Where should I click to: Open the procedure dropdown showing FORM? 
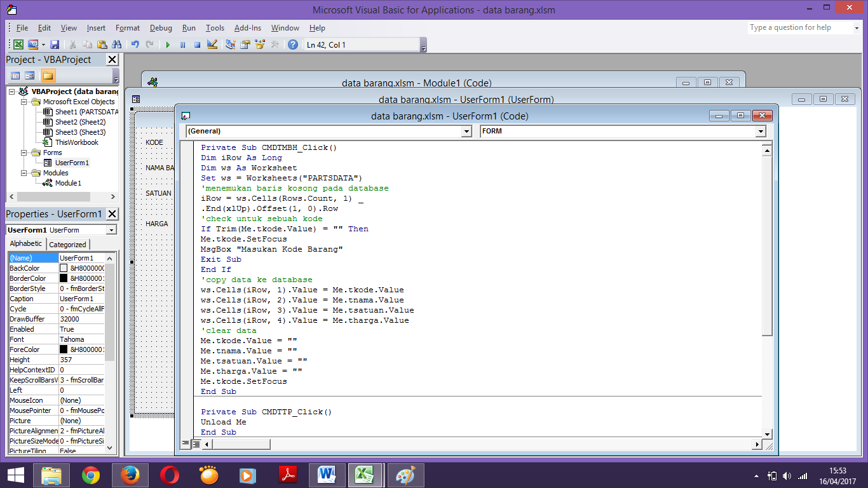(760, 131)
